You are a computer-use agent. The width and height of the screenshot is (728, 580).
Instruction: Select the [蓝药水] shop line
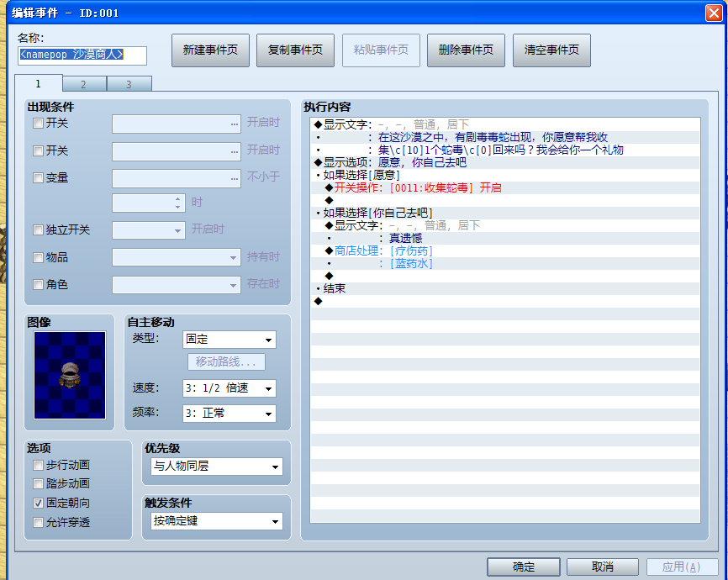[505, 263]
